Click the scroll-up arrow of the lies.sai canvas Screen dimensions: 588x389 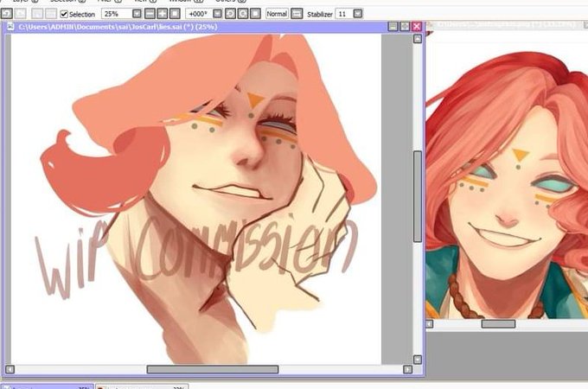point(418,39)
